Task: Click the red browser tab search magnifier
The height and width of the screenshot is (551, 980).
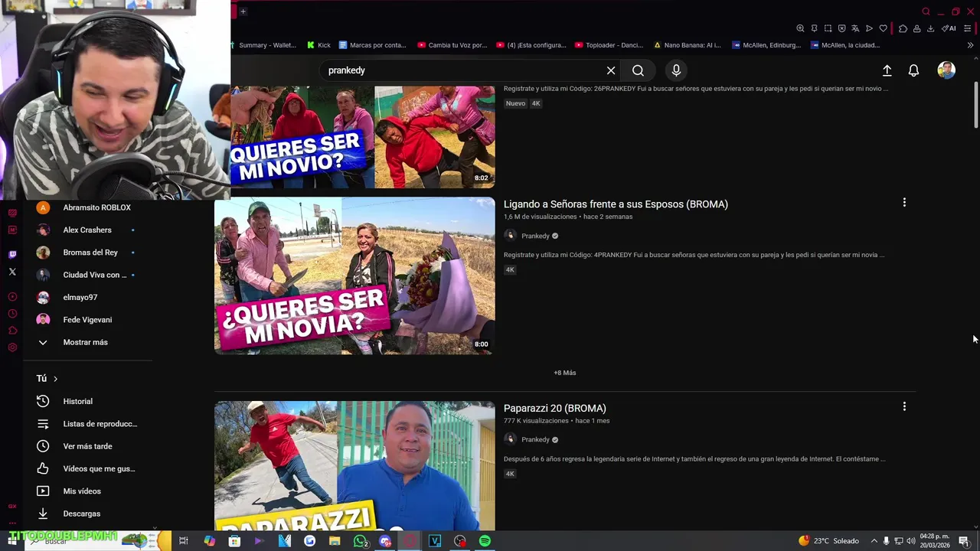Action: (926, 11)
